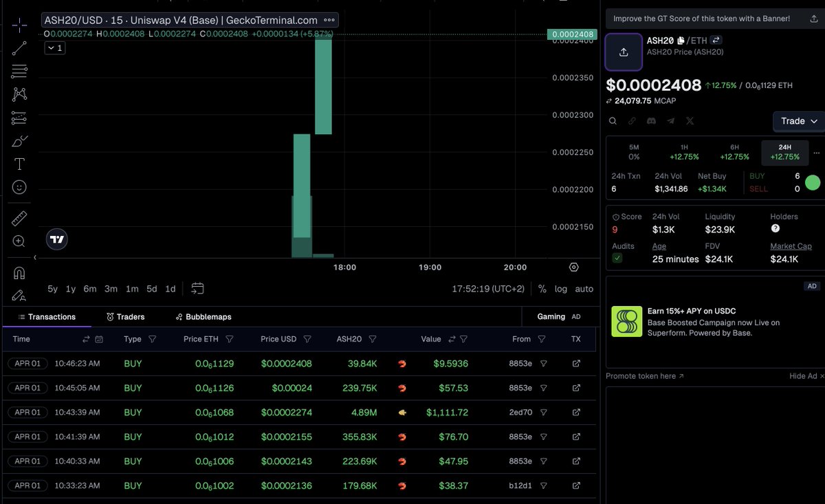Viewport: 825px width, 504px height.
Task: Filter transactions by From column
Action: tap(542, 339)
